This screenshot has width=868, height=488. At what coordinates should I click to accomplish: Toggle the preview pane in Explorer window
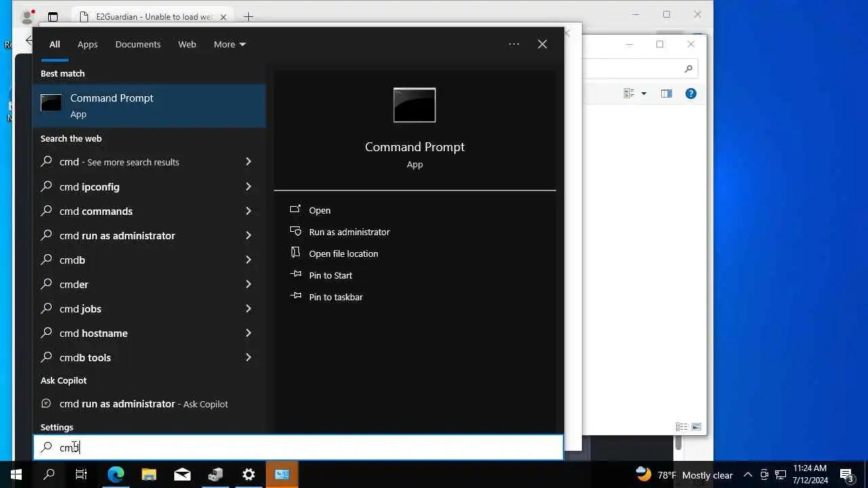tap(667, 94)
